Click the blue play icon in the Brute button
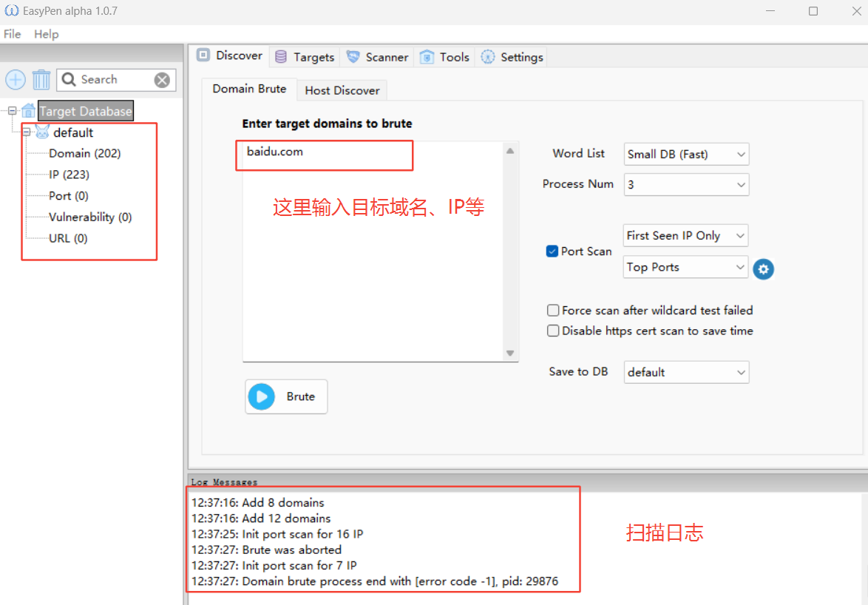This screenshot has width=868, height=605. click(x=261, y=396)
